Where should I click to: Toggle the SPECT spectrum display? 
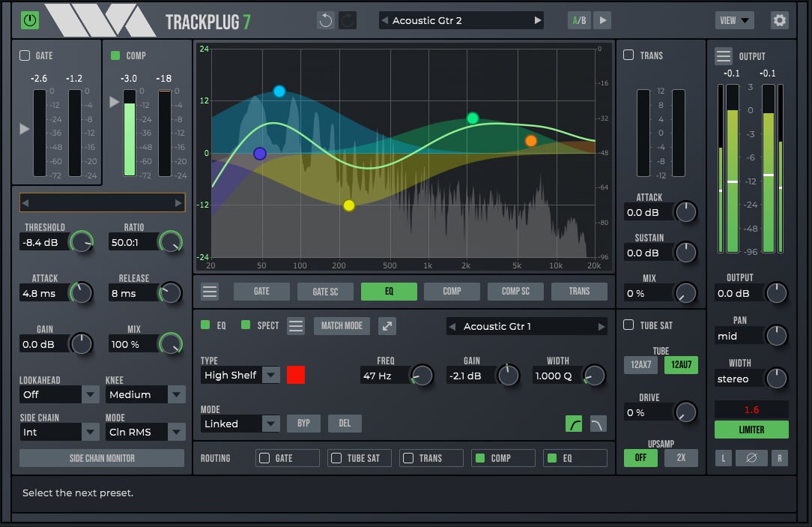point(246,325)
